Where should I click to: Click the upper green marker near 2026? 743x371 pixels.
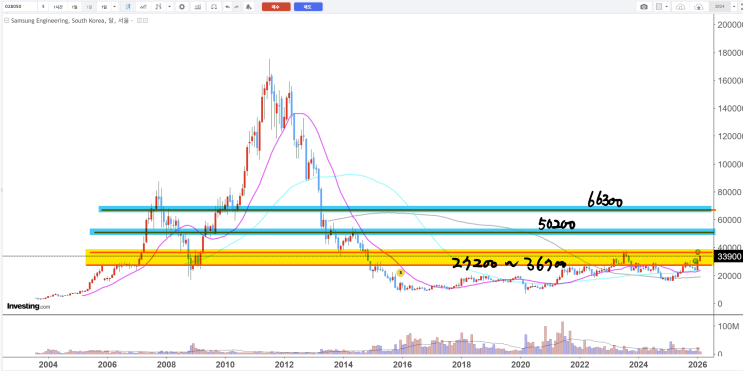click(x=698, y=252)
